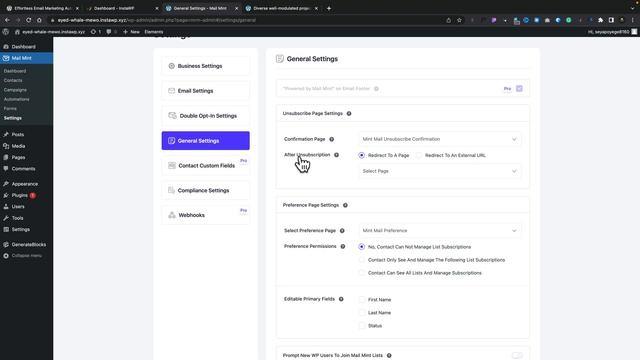The image size is (640, 360).
Task: Go to Mail Mint Automations submenu
Action: [16, 99]
